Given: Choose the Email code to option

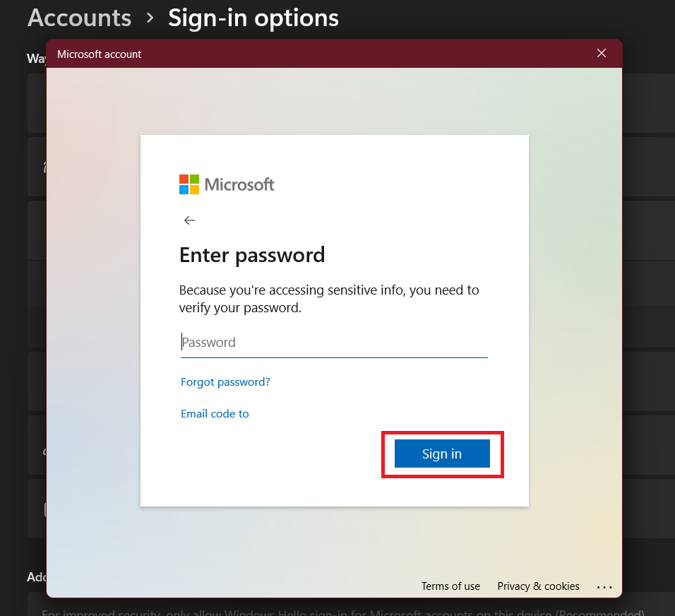Looking at the screenshot, I should click(x=215, y=414).
